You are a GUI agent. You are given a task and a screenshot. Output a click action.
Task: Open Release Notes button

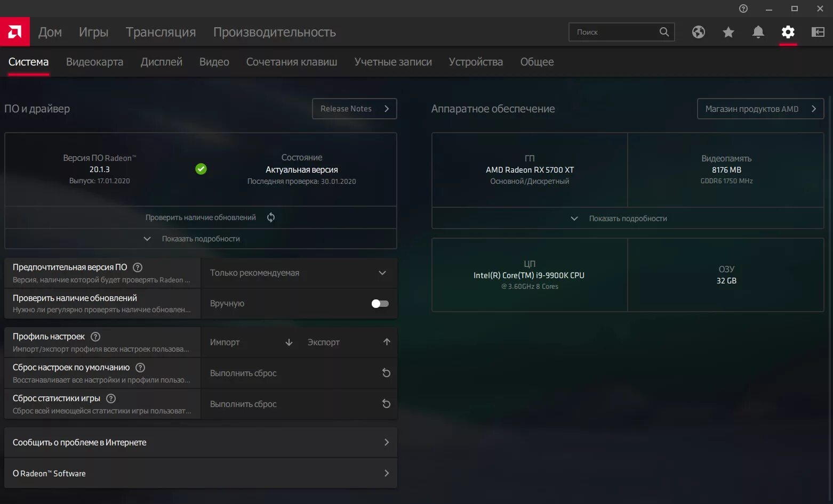pyautogui.click(x=355, y=109)
